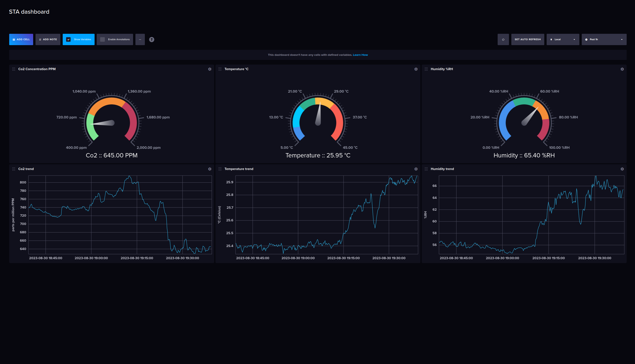Click SET AUTO REFRESH button

(527, 40)
